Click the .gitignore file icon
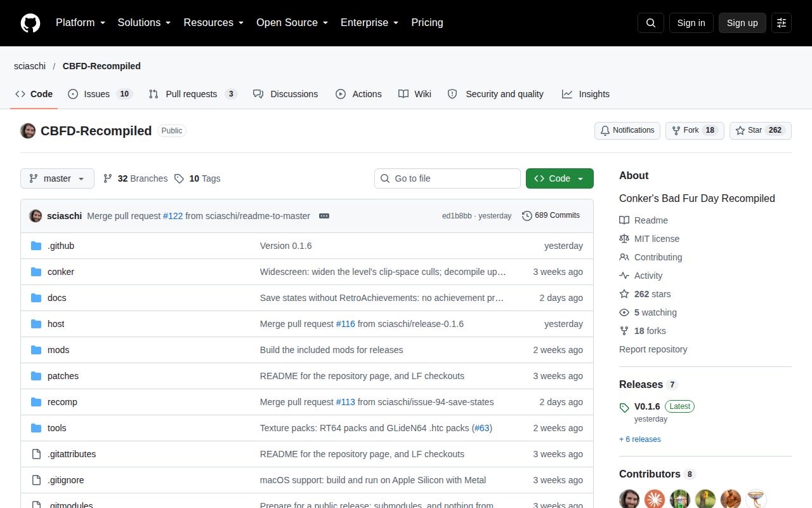812x508 pixels. point(36,480)
